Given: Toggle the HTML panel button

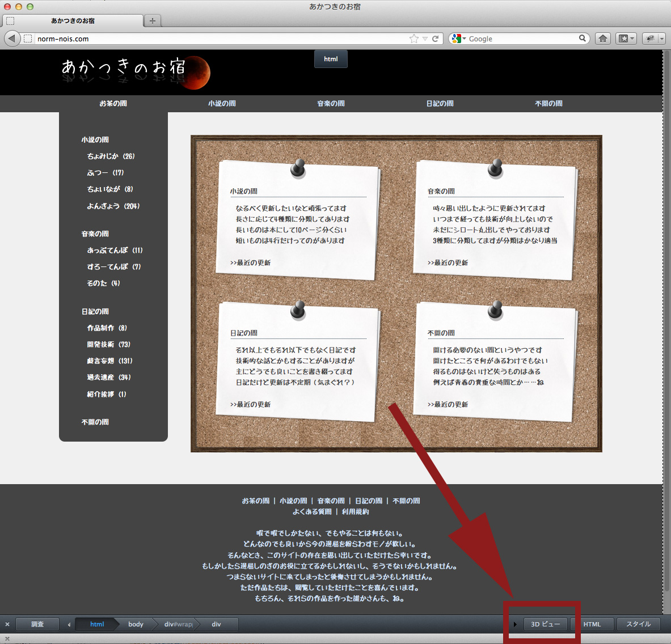Looking at the screenshot, I should (592, 624).
